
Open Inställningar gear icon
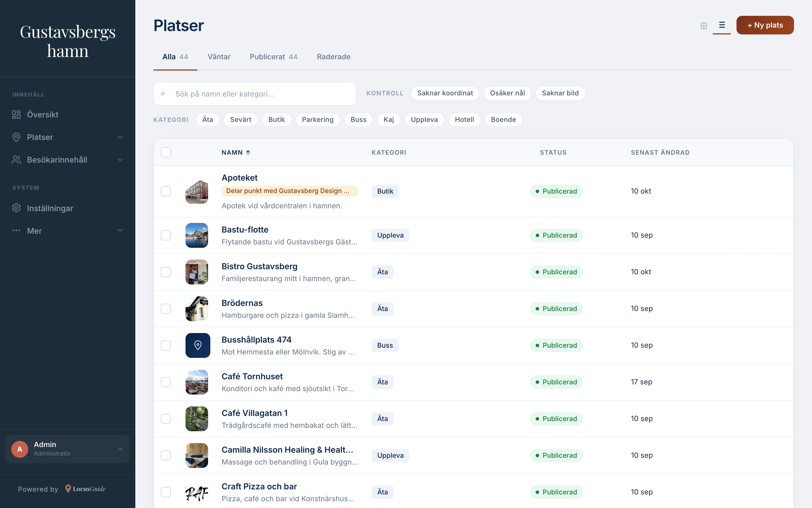pos(16,208)
